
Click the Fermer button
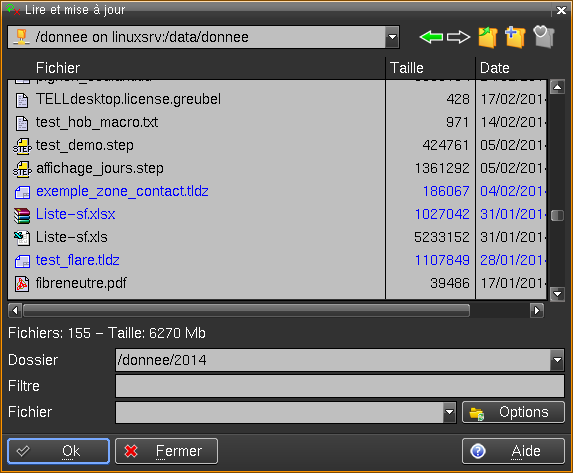point(167,451)
